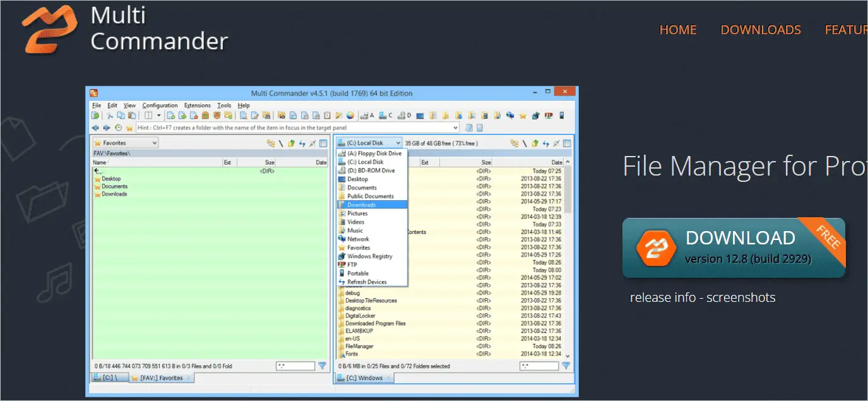This screenshot has width=868, height=401.
Task: Choose Windows Registry in drive list
Action: coord(372,256)
